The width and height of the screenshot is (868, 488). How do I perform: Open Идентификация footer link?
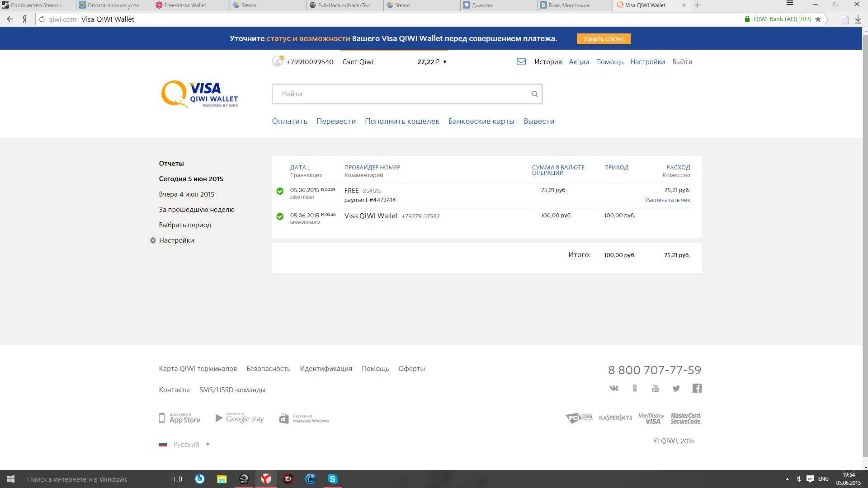click(326, 369)
